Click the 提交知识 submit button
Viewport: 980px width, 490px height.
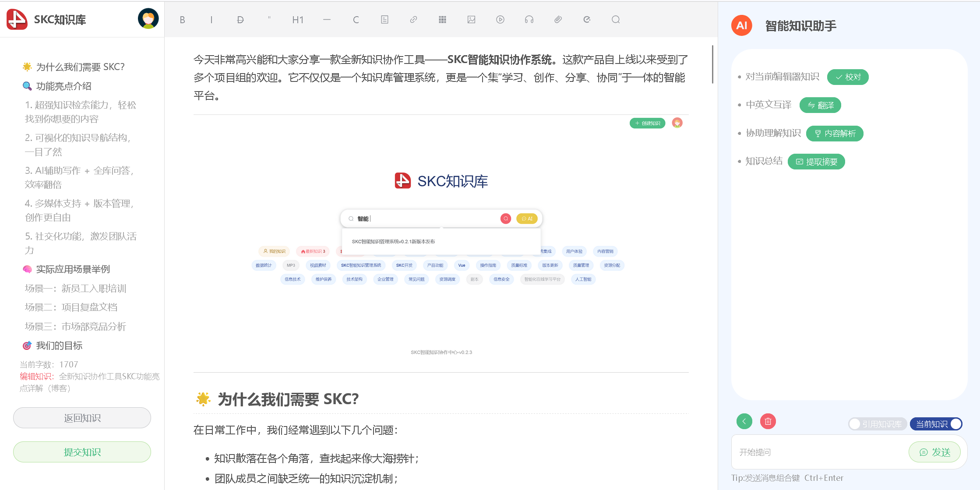click(x=82, y=452)
